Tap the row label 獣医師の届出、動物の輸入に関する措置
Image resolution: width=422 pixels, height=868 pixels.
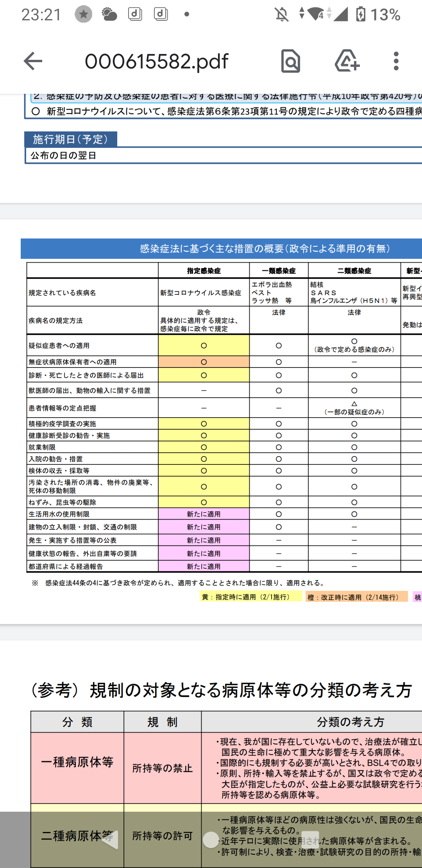[89, 391]
